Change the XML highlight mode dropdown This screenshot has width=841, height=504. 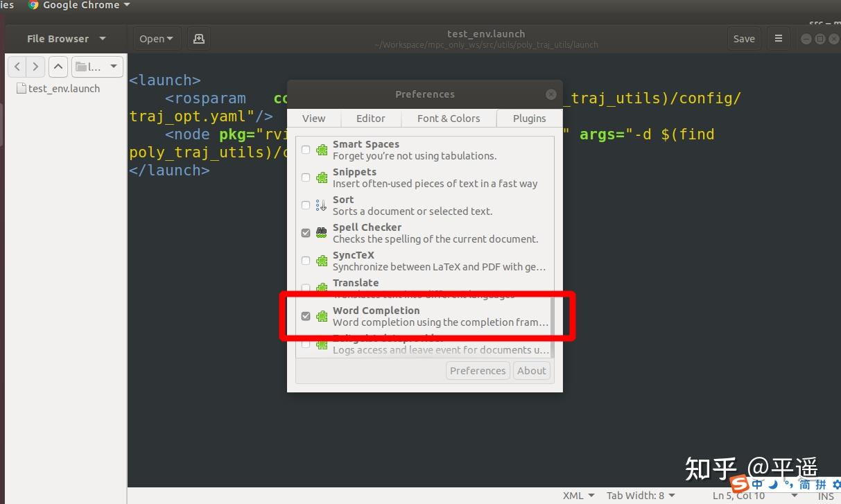[578, 496]
